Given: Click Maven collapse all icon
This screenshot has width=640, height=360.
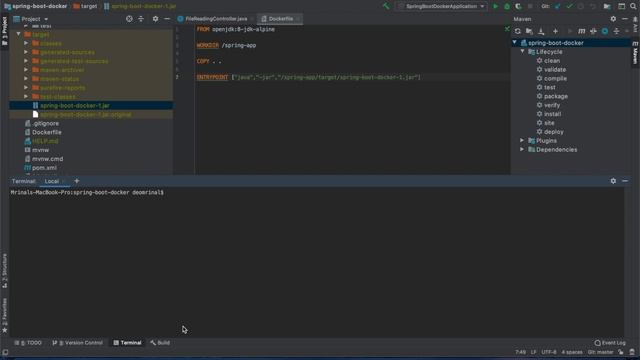Looking at the screenshot, I should point(616,31).
